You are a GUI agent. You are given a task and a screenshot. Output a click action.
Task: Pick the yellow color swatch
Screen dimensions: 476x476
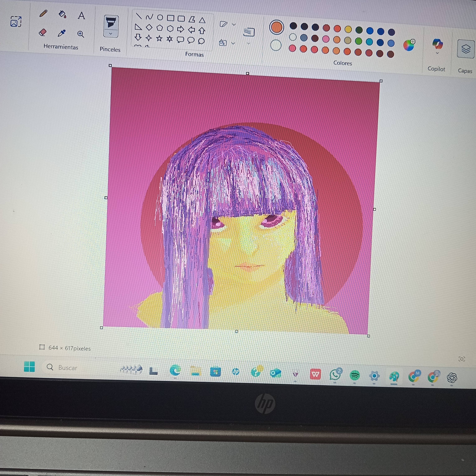click(x=348, y=30)
